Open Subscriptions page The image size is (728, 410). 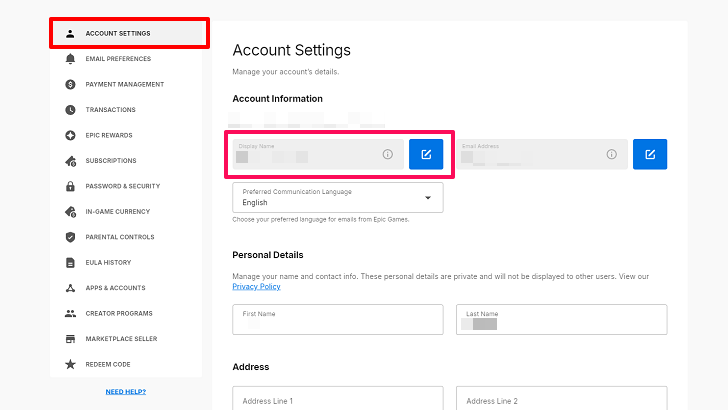point(126,161)
